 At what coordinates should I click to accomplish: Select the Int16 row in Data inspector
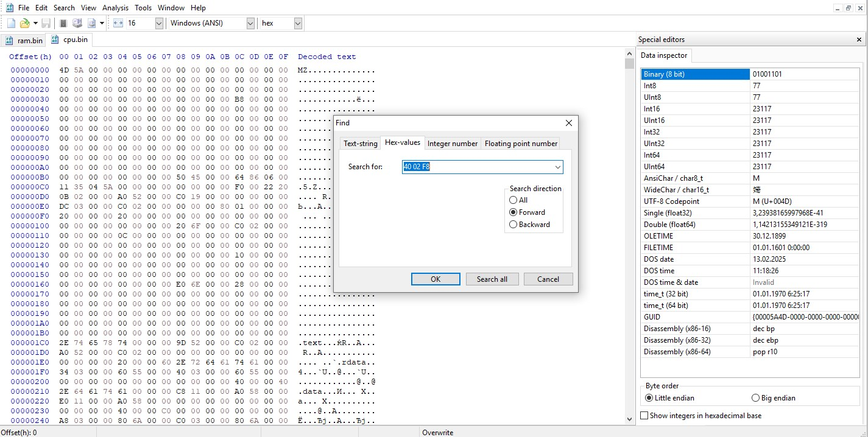[x=750, y=109]
